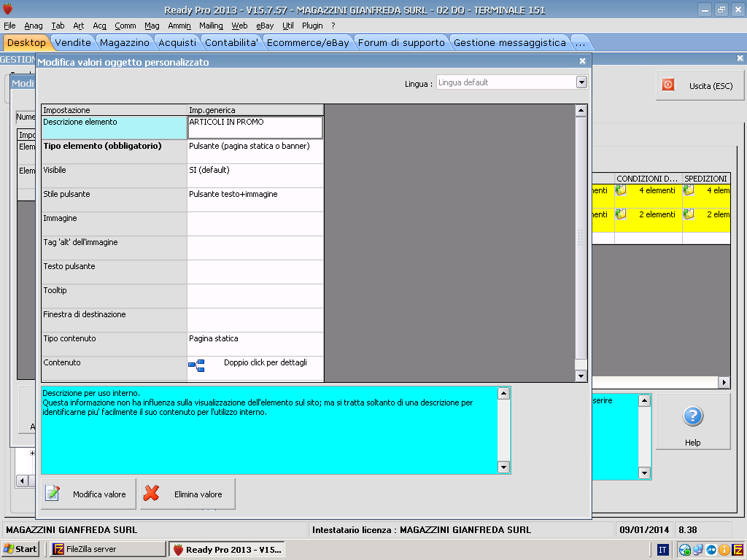Click the Ready Pro 2013 taskbar button

click(228, 550)
